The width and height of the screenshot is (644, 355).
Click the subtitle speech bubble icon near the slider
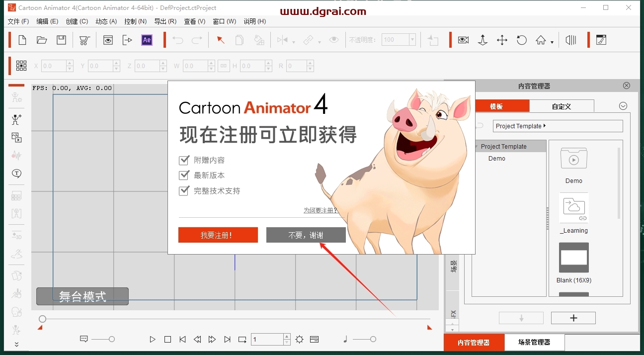[x=84, y=339]
